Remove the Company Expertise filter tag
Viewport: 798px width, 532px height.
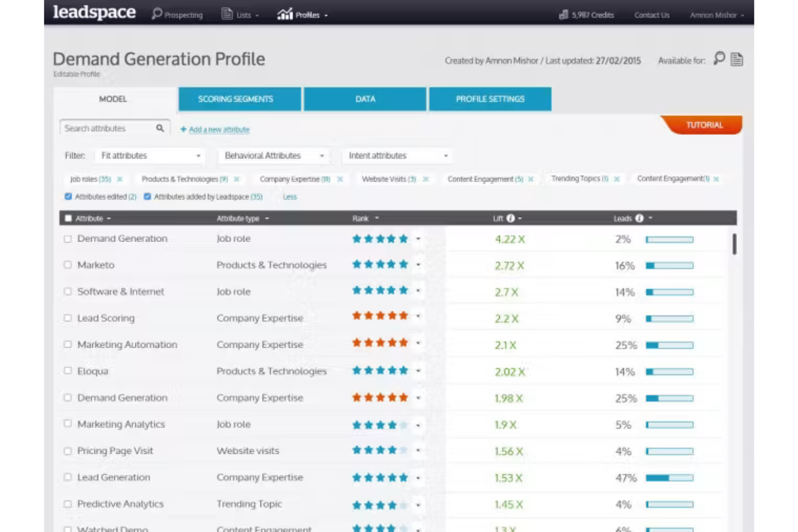click(340, 179)
